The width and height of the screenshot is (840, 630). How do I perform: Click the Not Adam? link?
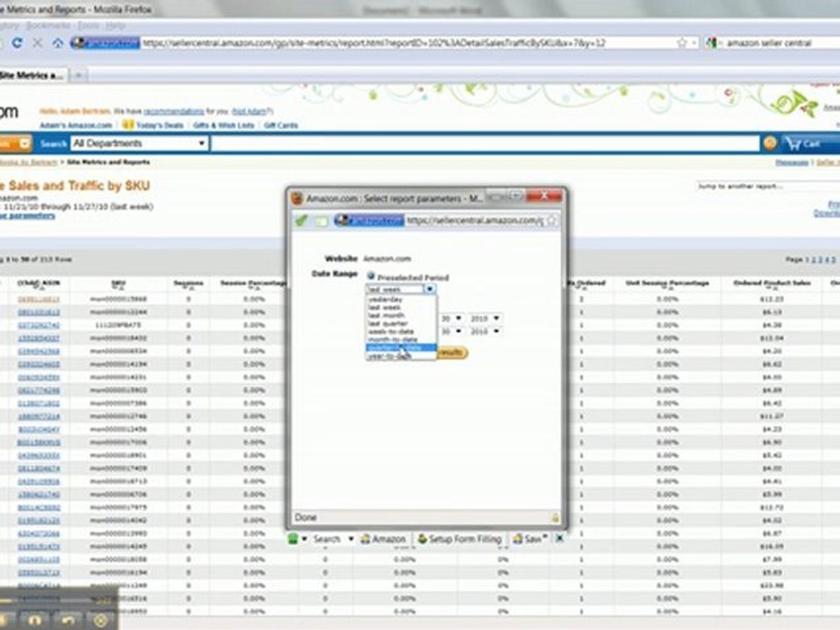coord(251,111)
